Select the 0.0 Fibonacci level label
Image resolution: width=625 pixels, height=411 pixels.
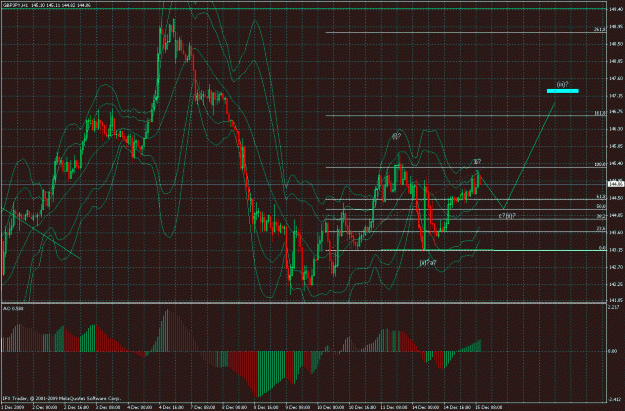click(x=602, y=248)
